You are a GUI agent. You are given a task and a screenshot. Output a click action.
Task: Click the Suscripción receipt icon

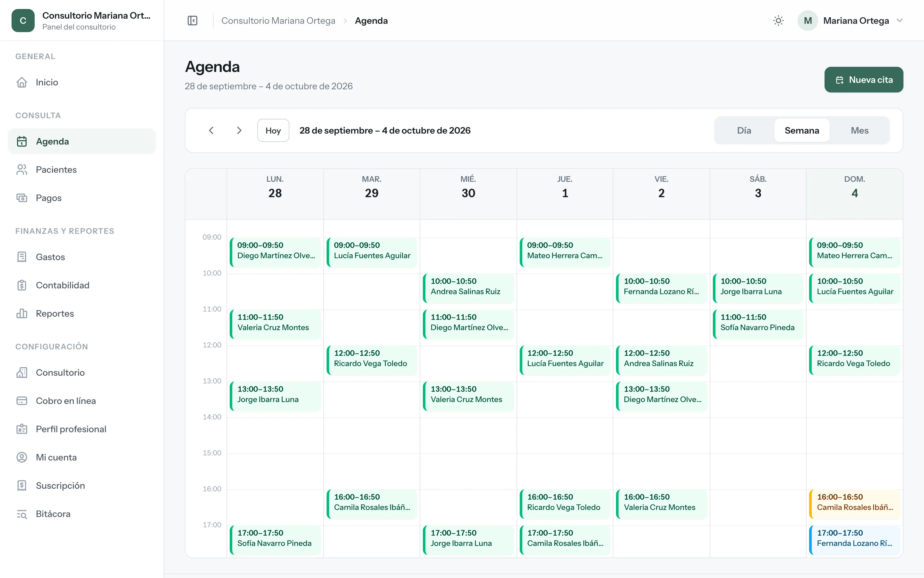[x=22, y=486]
